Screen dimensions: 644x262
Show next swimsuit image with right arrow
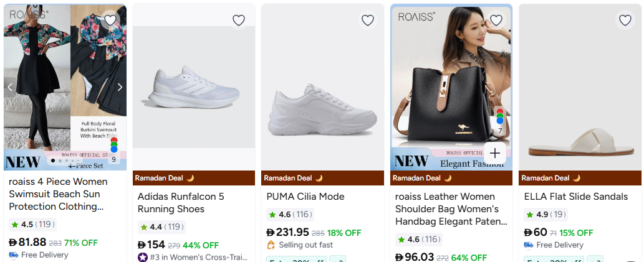pos(120,87)
